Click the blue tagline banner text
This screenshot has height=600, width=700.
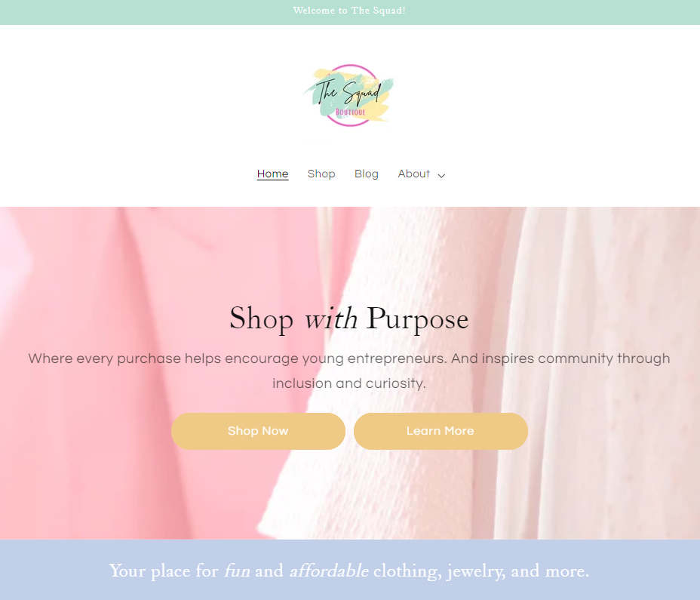[349, 571]
